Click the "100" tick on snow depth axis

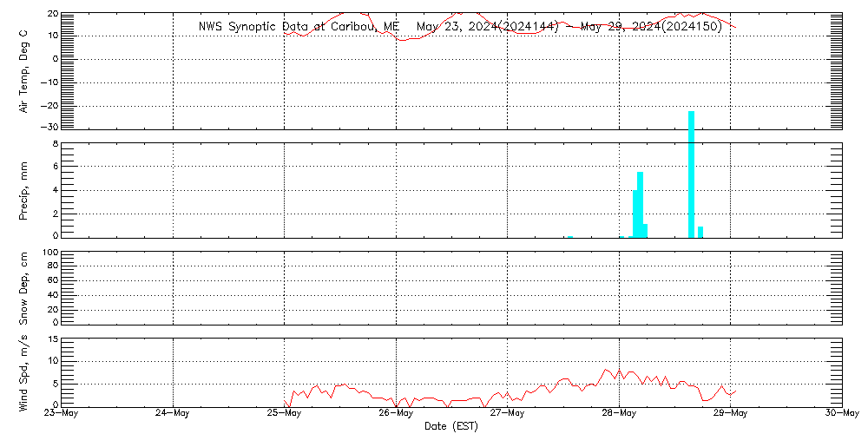[x=49, y=253]
